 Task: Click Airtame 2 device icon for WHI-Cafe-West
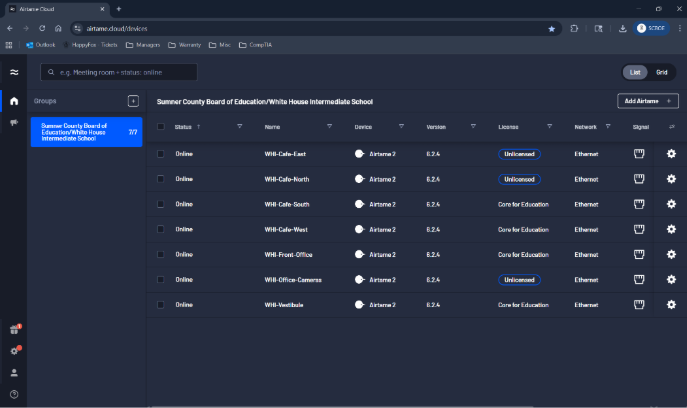point(359,229)
